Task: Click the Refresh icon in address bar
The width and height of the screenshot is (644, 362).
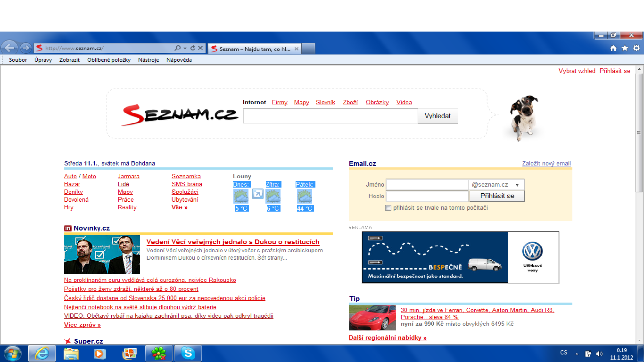Action: click(x=192, y=48)
